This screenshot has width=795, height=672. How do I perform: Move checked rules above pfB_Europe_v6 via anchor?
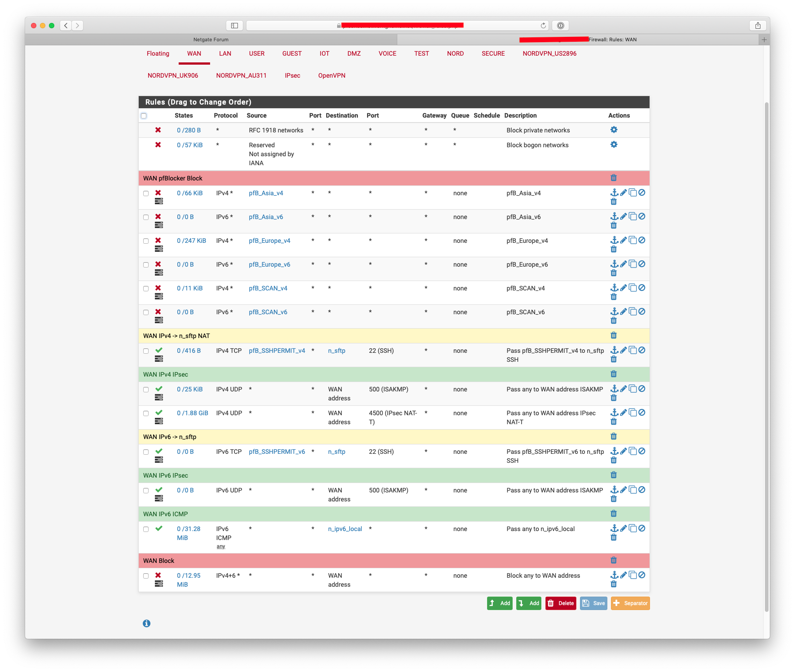pos(615,264)
